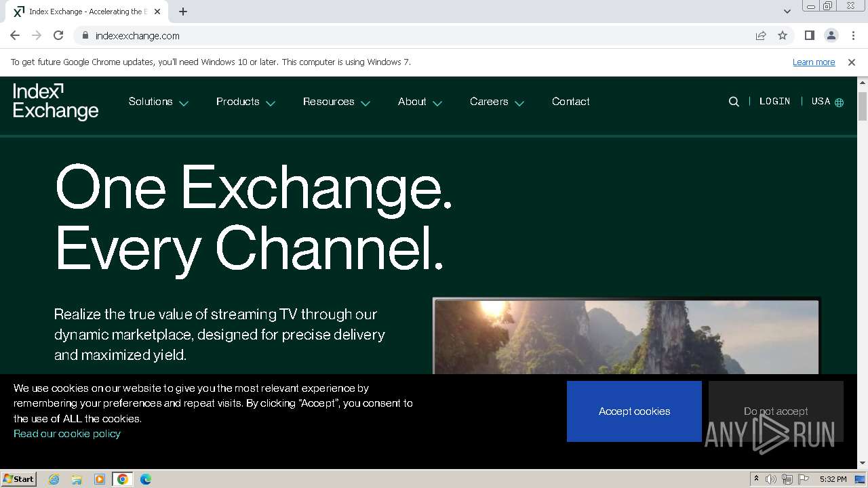The height and width of the screenshot is (488, 868).
Task: Bookmark page with the star icon
Action: [x=783, y=35]
